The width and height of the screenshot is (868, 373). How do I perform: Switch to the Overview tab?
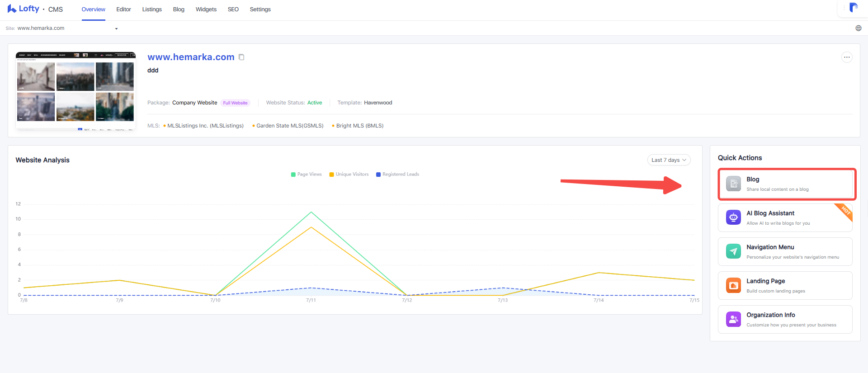[93, 9]
